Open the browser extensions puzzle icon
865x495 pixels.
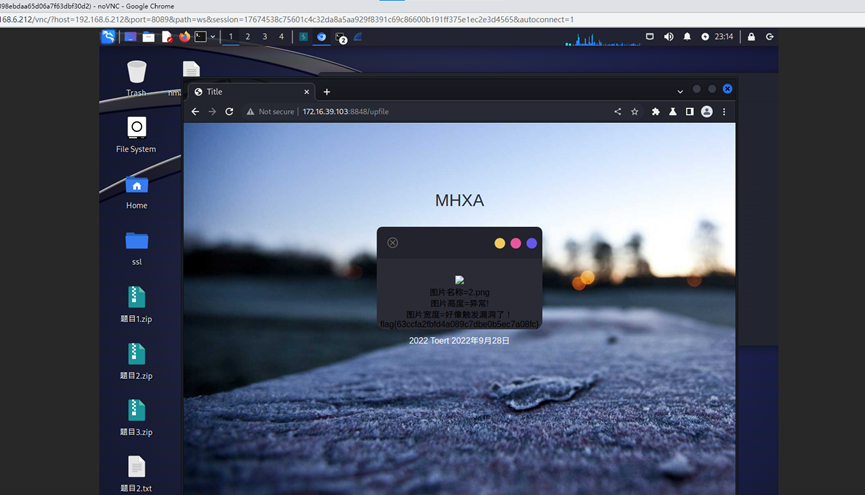[x=655, y=111]
